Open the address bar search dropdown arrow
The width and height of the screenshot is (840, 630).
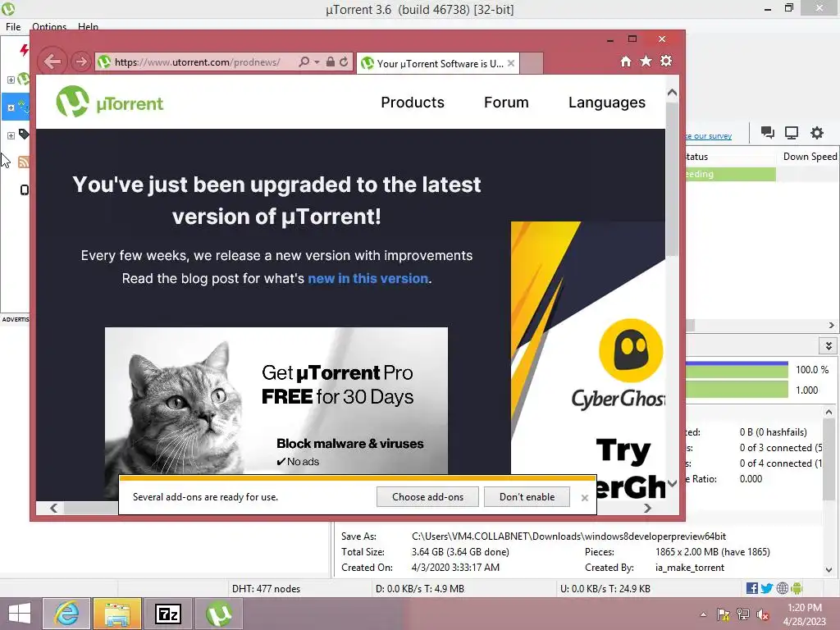click(317, 62)
